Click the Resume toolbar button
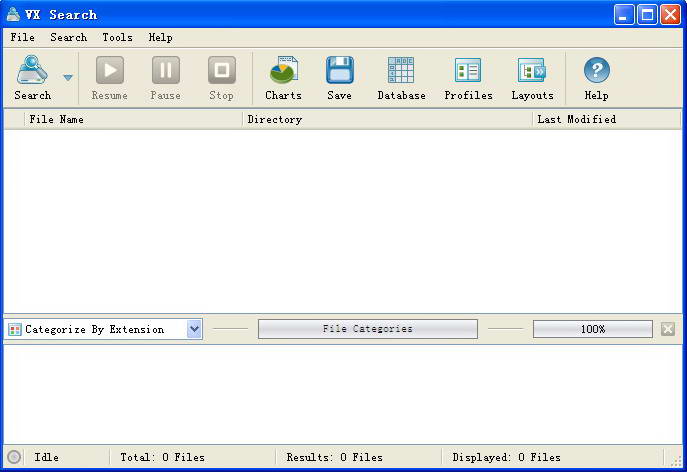The width and height of the screenshot is (687, 472). [x=110, y=78]
